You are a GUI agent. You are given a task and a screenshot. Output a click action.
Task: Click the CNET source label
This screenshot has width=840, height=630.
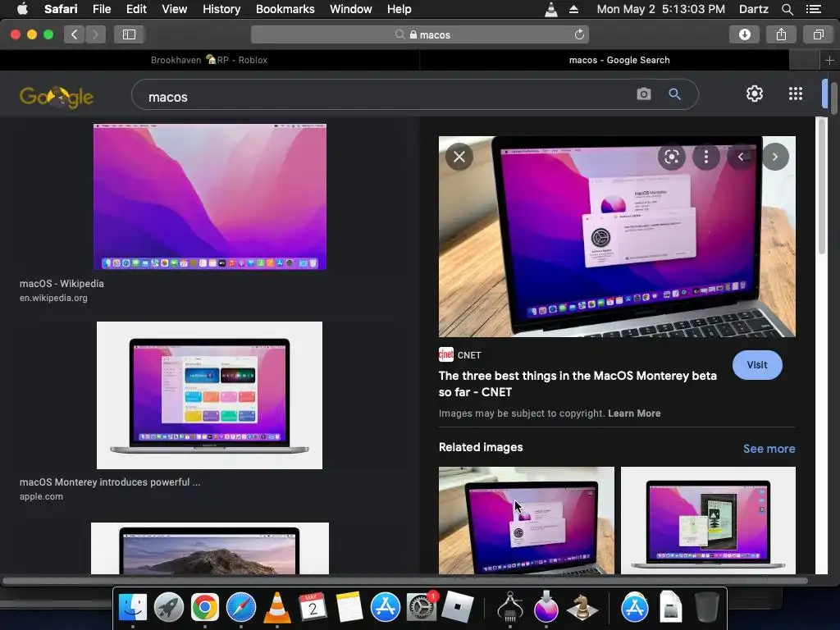pyautogui.click(x=468, y=355)
